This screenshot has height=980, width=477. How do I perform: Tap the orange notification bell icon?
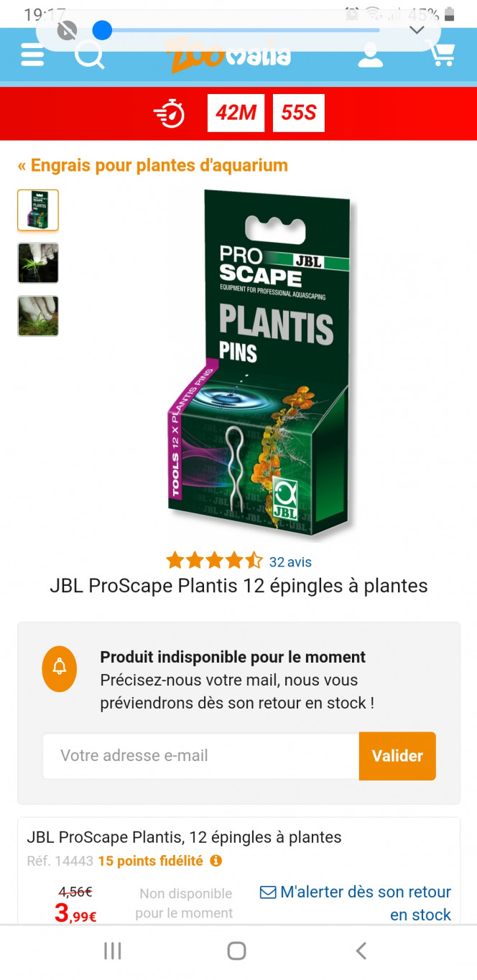pyautogui.click(x=60, y=668)
